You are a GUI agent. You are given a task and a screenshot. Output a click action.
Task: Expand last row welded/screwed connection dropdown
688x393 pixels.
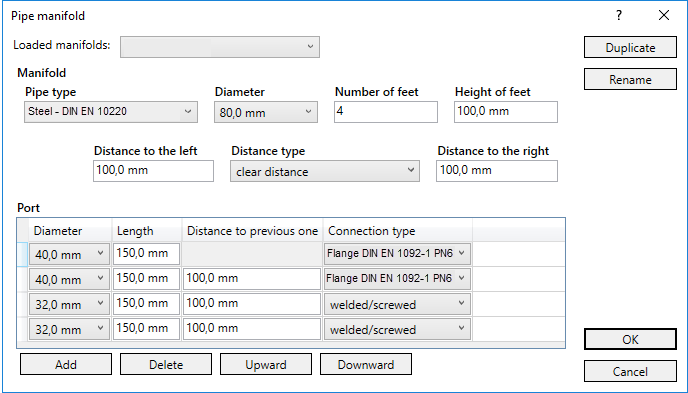tap(397, 329)
